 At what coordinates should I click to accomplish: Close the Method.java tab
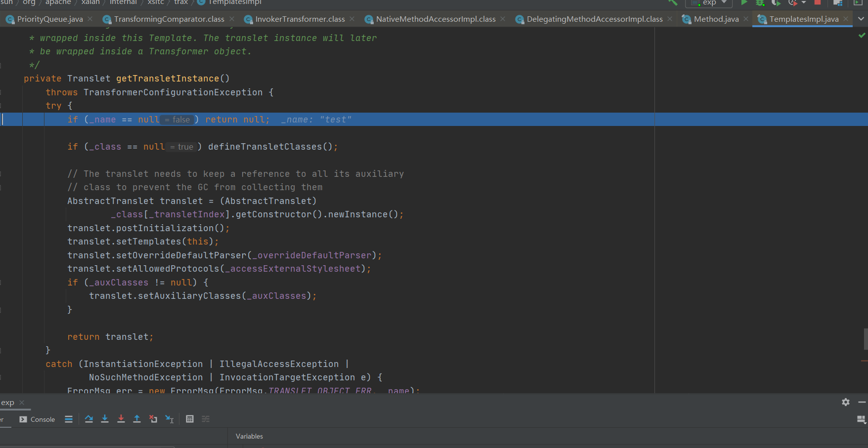(x=746, y=19)
